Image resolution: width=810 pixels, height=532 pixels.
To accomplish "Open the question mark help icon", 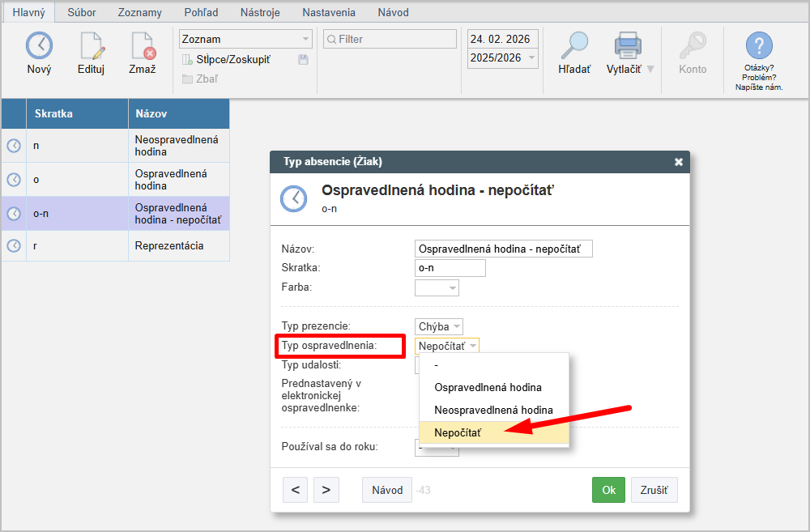I will (x=759, y=46).
